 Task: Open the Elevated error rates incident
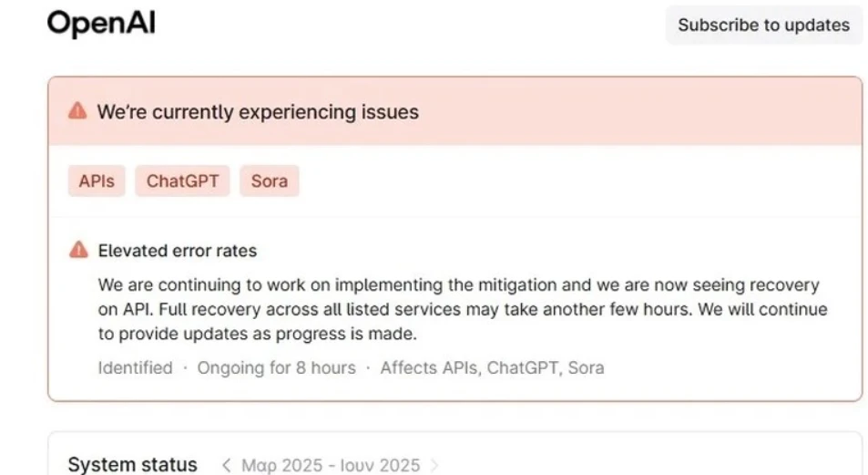point(178,251)
